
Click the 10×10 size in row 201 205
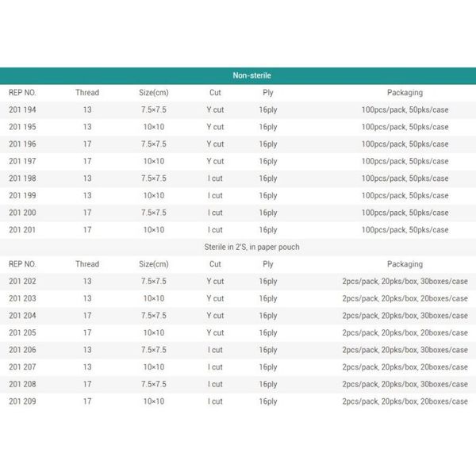tap(154, 332)
